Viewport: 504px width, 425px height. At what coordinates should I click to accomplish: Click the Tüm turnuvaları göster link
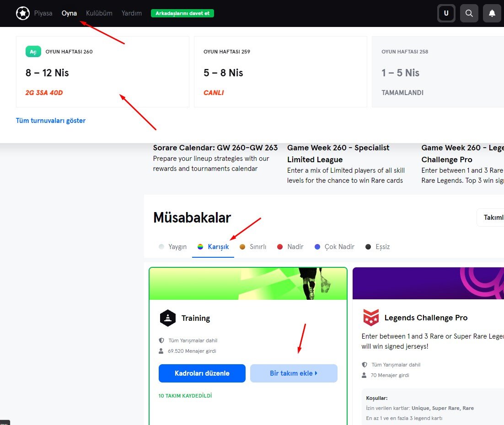(51, 121)
